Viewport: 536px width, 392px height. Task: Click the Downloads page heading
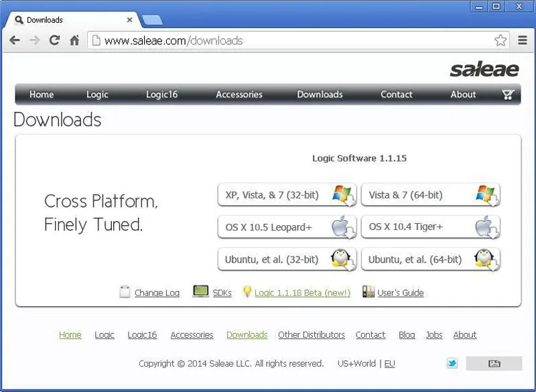tap(58, 120)
